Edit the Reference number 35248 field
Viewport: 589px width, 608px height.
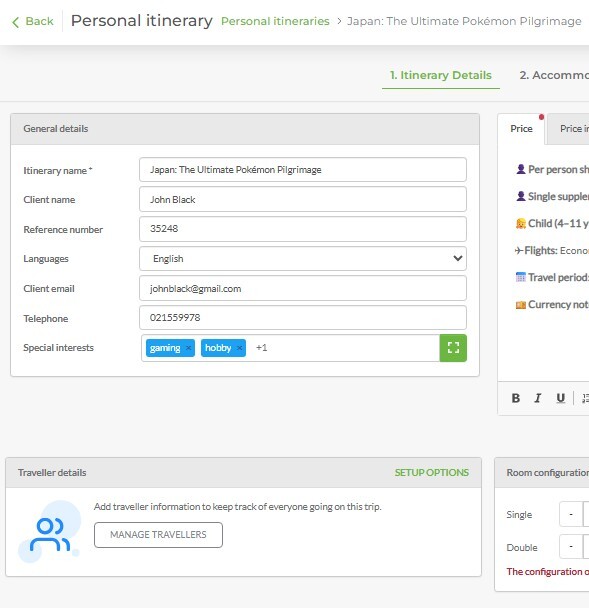tap(302, 229)
